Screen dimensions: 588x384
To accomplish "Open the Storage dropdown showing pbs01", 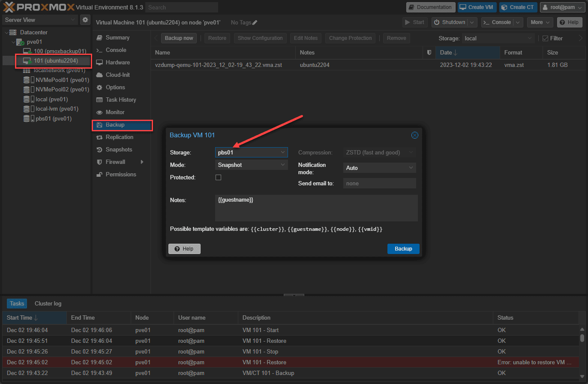I will [x=251, y=152].
